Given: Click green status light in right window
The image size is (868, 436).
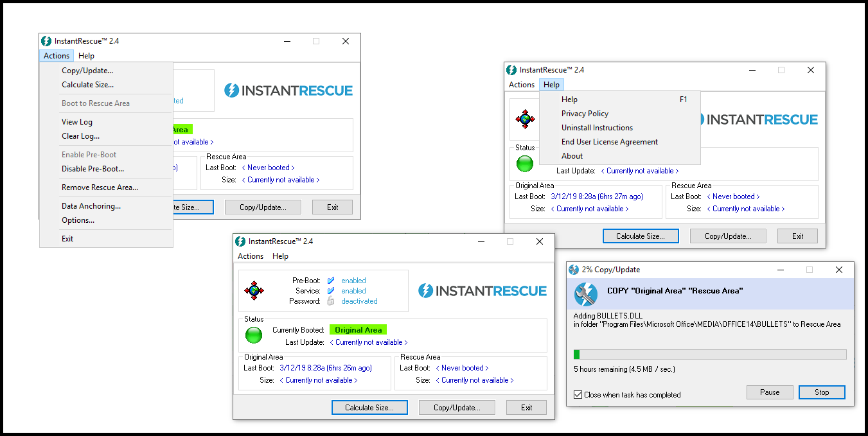Looking at the screenshot, I should coord(526,164).
